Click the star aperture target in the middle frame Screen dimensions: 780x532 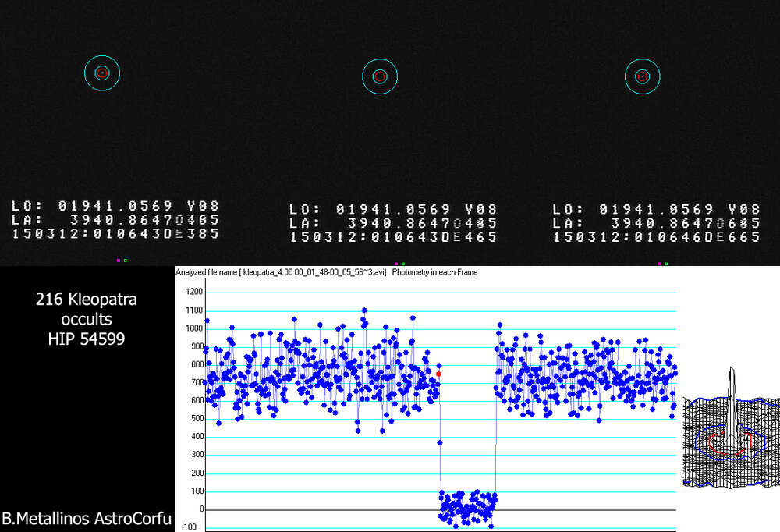click(x=380, y=76)
